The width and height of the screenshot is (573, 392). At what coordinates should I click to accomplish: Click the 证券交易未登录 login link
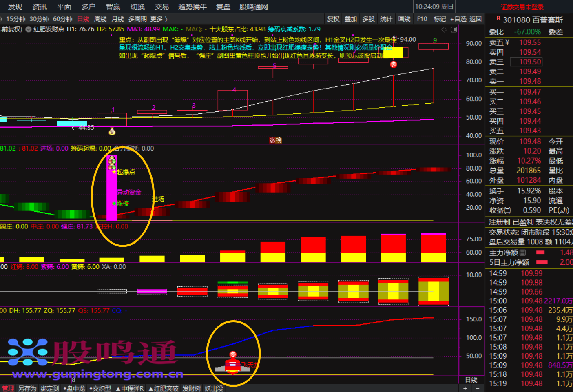point(522,7)
